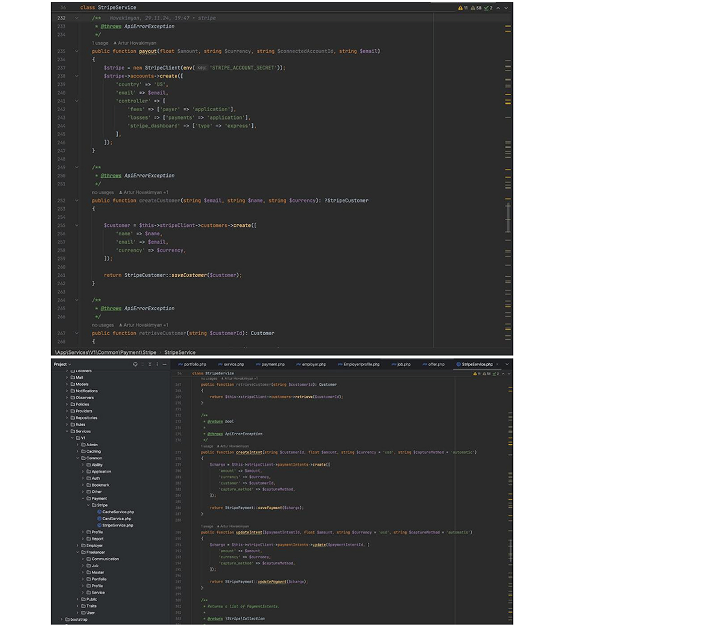707x632 pixels.
Task: Click the Traits folder icon
Action: click(x=83, y=606)
